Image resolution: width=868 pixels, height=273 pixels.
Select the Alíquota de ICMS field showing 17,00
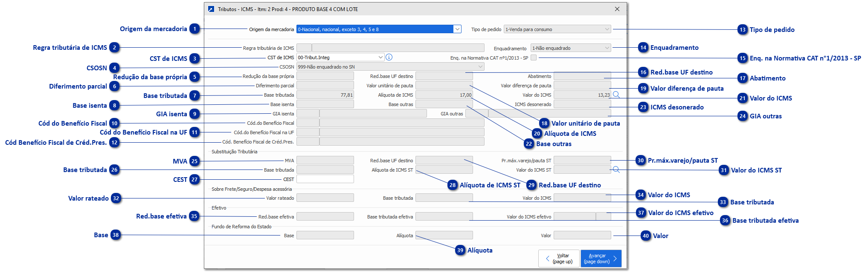pyautogui.click(x=444, y=95)
